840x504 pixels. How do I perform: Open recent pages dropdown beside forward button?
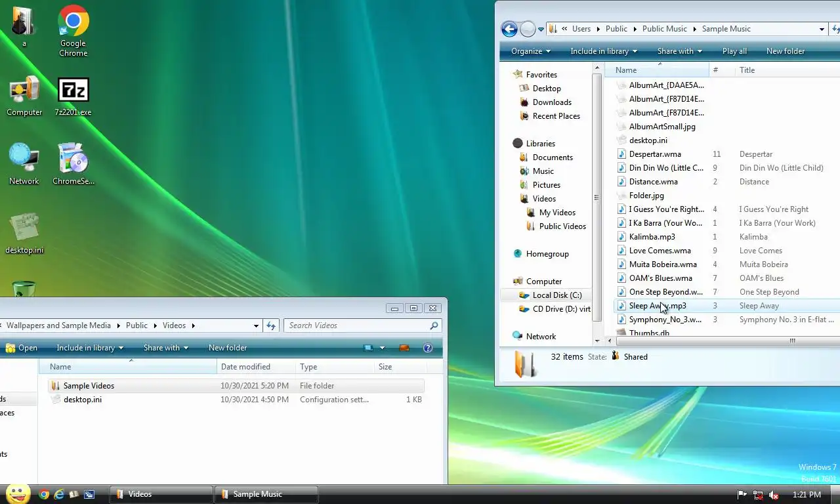[x=541, y=29]
